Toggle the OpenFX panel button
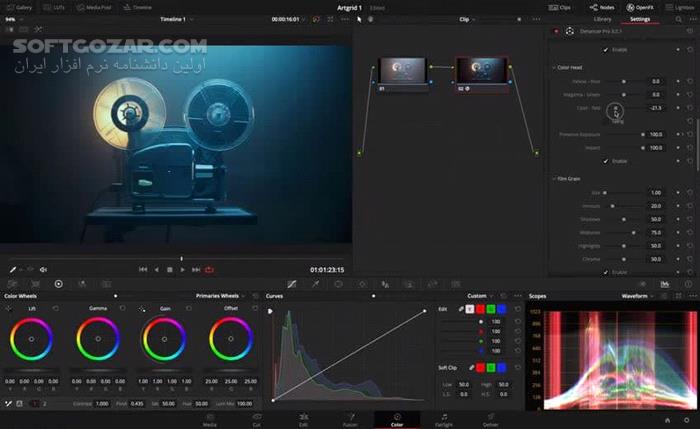This screenshot has height=429, width=700. click(x=640, y=8)
